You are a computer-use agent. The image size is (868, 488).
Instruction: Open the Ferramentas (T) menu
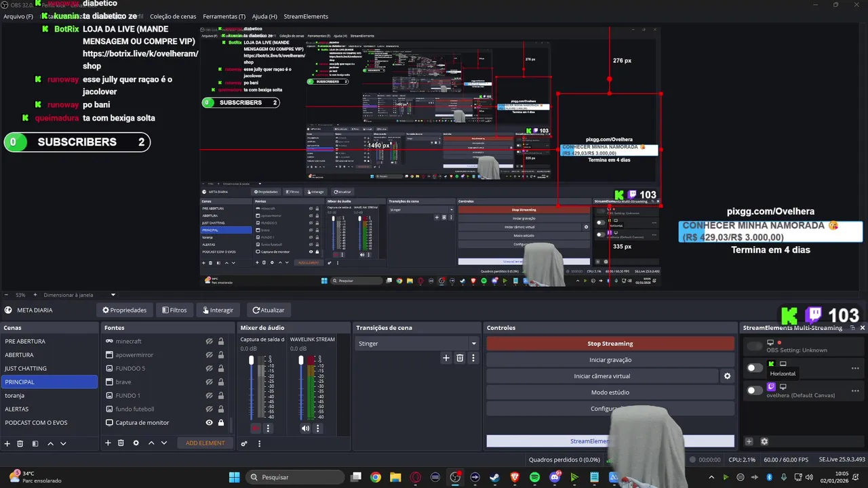point(224,16)
